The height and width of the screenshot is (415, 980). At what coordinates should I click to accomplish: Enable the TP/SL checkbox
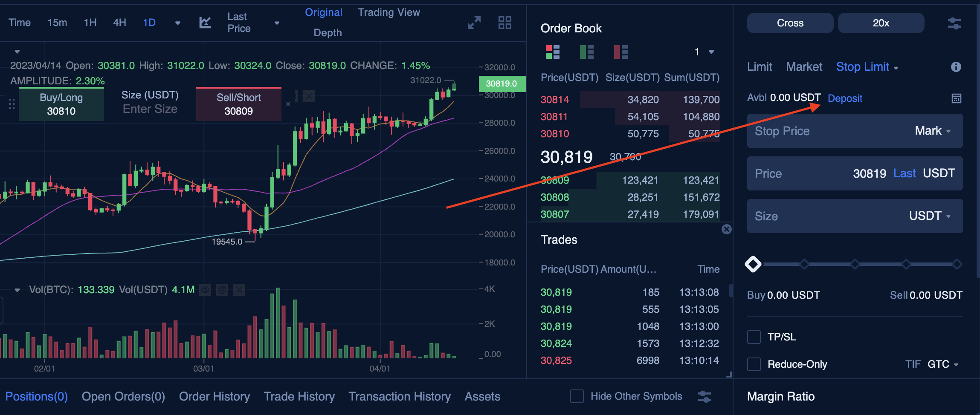754,337
